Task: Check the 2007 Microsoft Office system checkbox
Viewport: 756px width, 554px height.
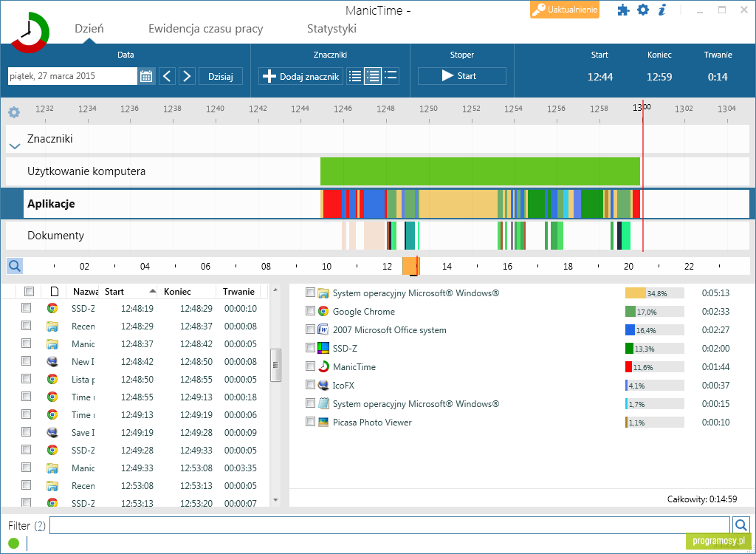Action: coord(311,329)
